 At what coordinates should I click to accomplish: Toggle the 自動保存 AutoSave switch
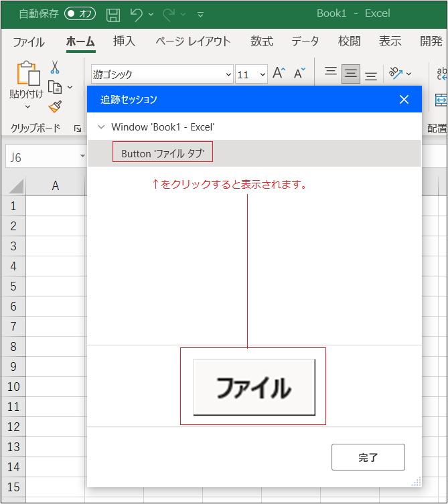80,13
